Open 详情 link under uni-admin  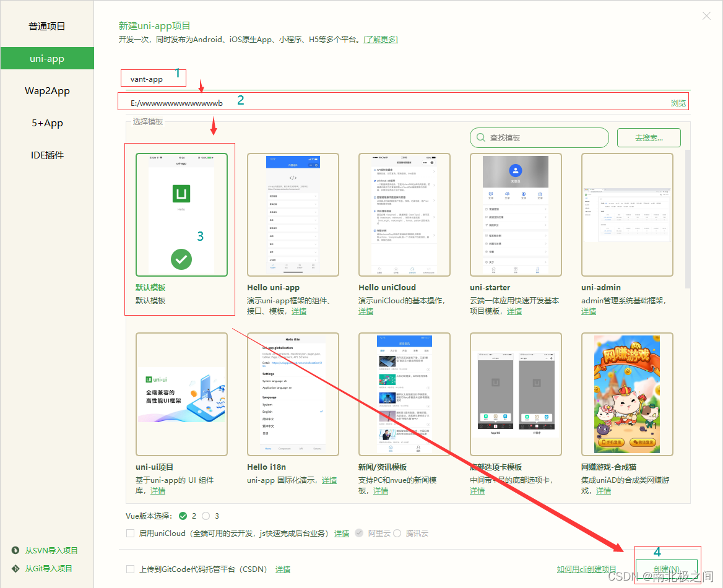[x=589, y=311]
